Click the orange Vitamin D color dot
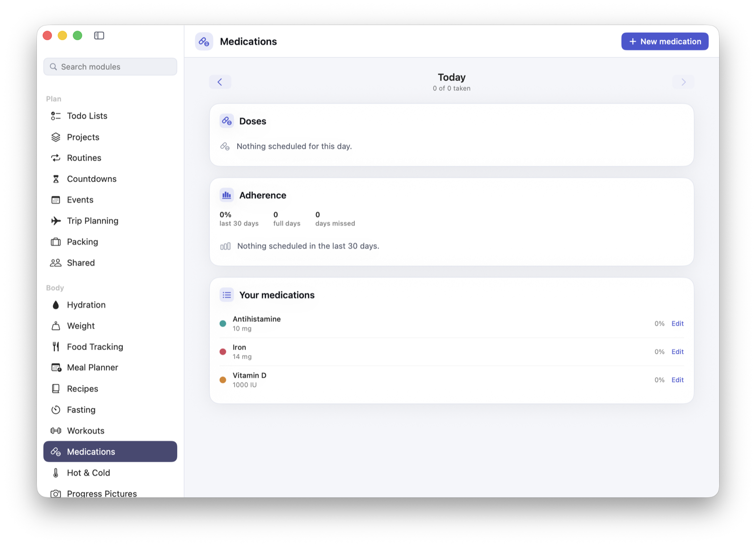Screen dimensions: 756x546 [x=223, y=380]
